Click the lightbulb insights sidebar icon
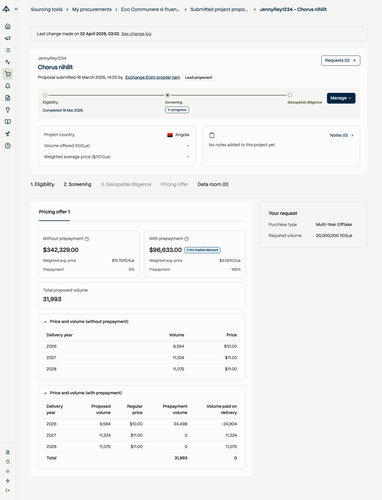Viewport: 382px width, 500px height. point(8,110)
